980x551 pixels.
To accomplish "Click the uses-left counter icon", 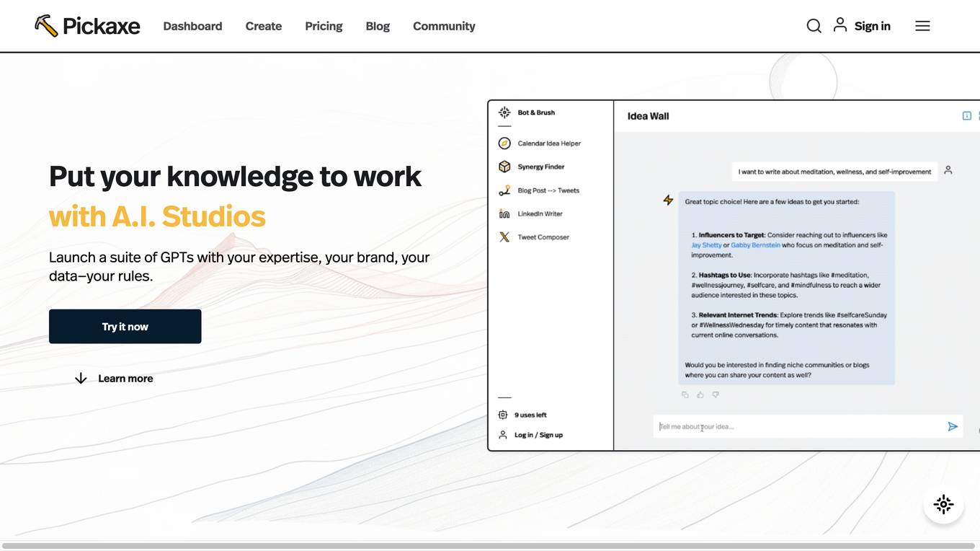I will (503, 415).
